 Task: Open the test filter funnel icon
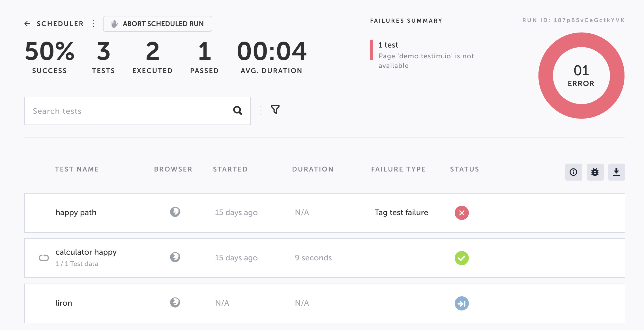tap(275, 109)
